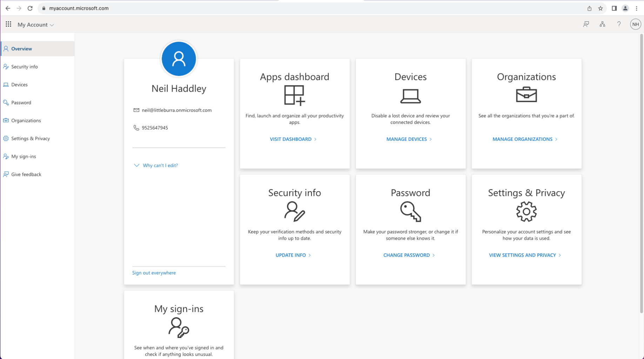Open the help question mark icon
Image resolution: width=644 pixels, height=359 pixels.
(x=619, y=24)
